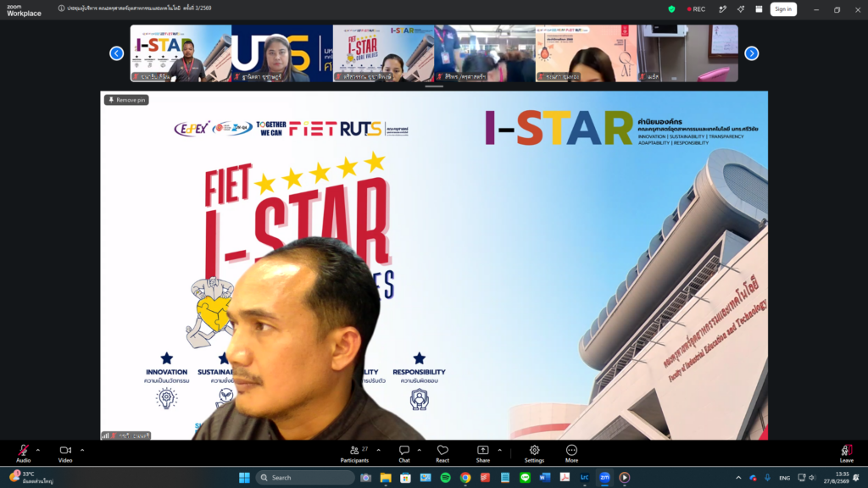The height and width of the screenshot is (488, 868).
Task: Click the REC recording indicator
Action: tap(697, 8)
